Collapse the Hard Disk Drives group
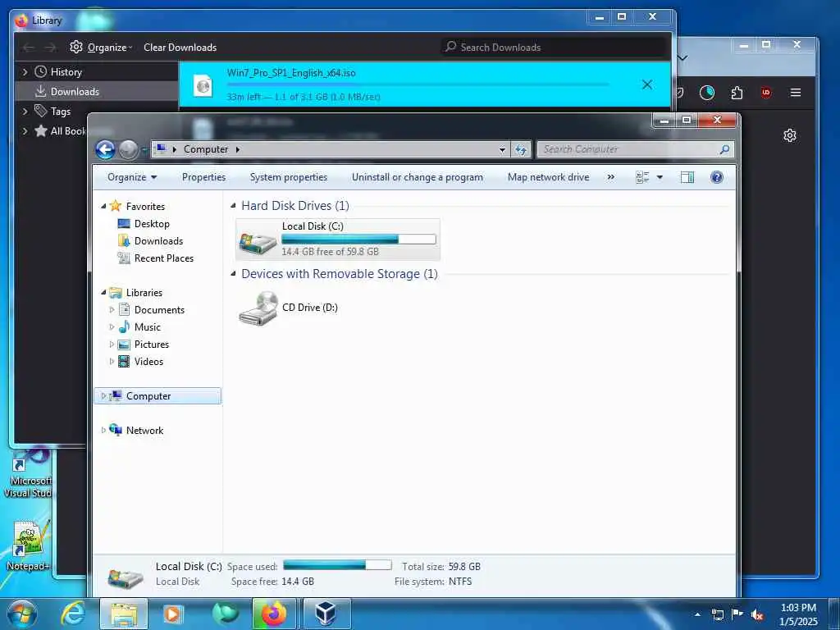The width and height of the screenshot is (840, 630). (233, 206)
